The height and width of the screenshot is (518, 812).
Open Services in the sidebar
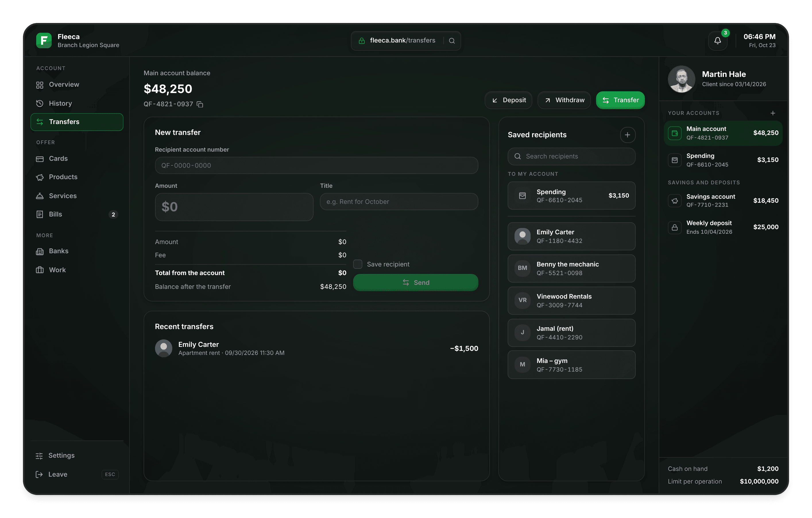tap(77, 196)
